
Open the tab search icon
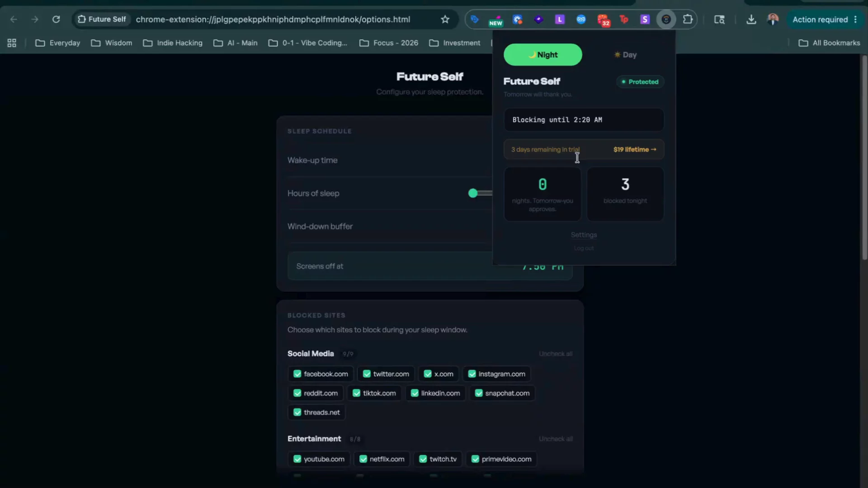(x=719, y=19)
